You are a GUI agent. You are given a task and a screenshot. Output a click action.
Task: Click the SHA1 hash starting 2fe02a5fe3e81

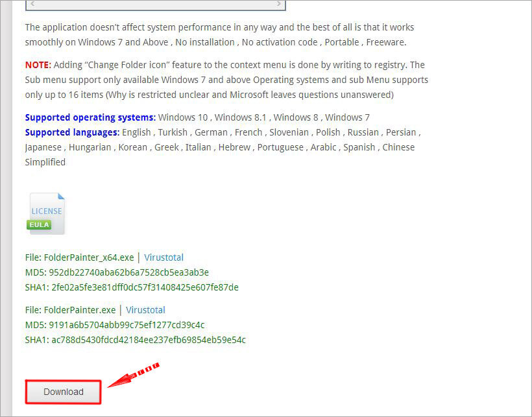(x=145, y=287)
